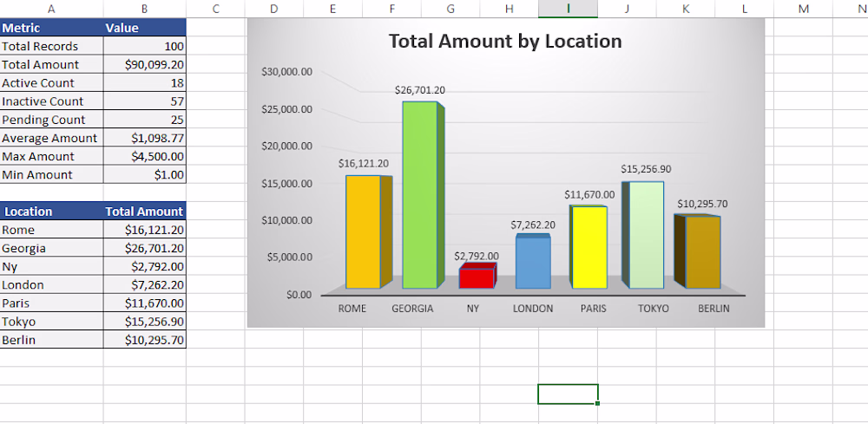
Task: Select the cell showing 100
Action: coord(144,46)
